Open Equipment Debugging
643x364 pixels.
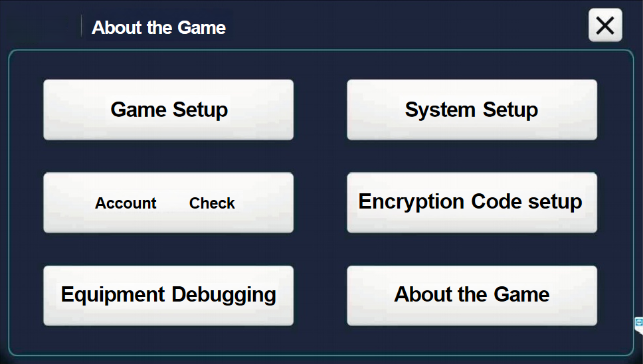point(169,296)
